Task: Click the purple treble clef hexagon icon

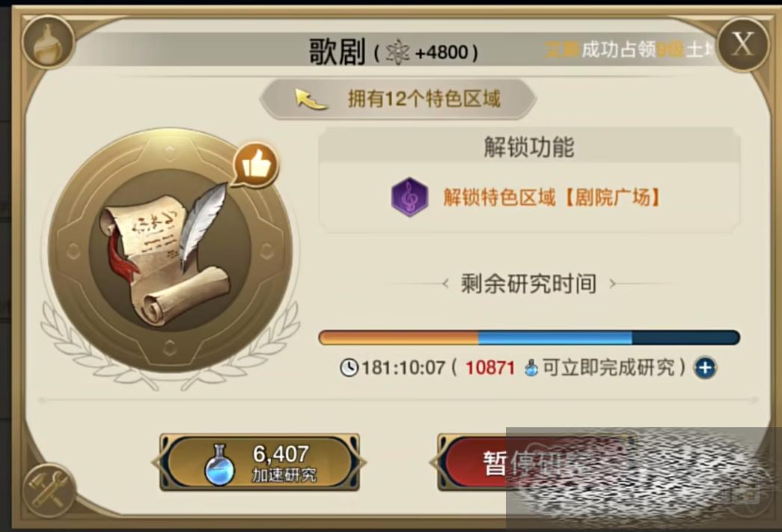Action: [409, 197]
